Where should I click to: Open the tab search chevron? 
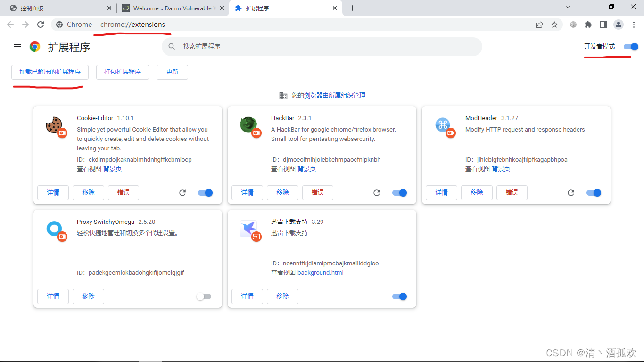568,7
